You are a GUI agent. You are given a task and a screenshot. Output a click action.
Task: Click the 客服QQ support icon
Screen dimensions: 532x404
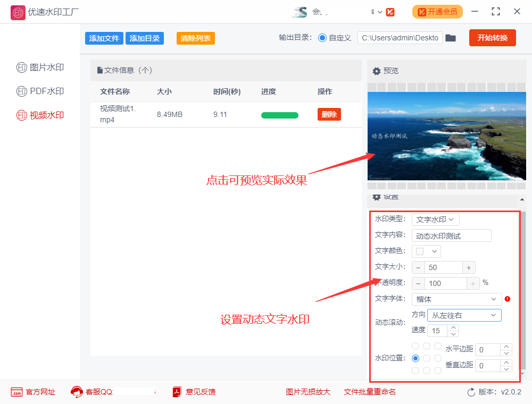pos(76,392)
